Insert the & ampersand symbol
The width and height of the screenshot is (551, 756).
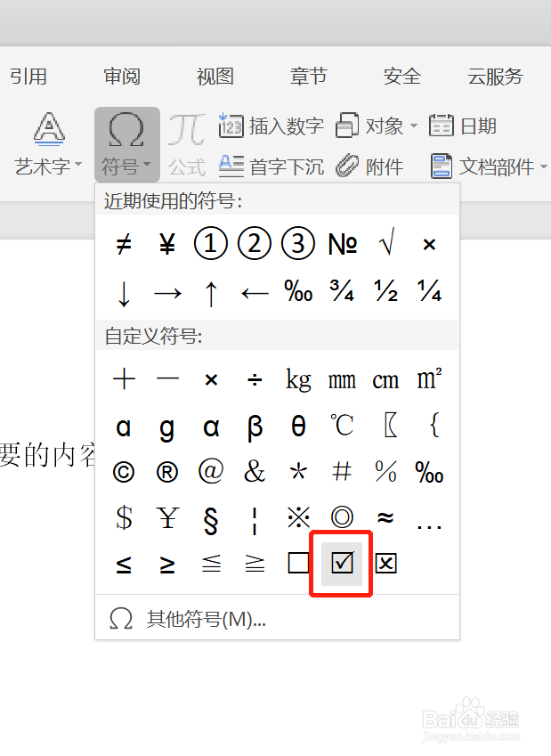coord(255,471)
